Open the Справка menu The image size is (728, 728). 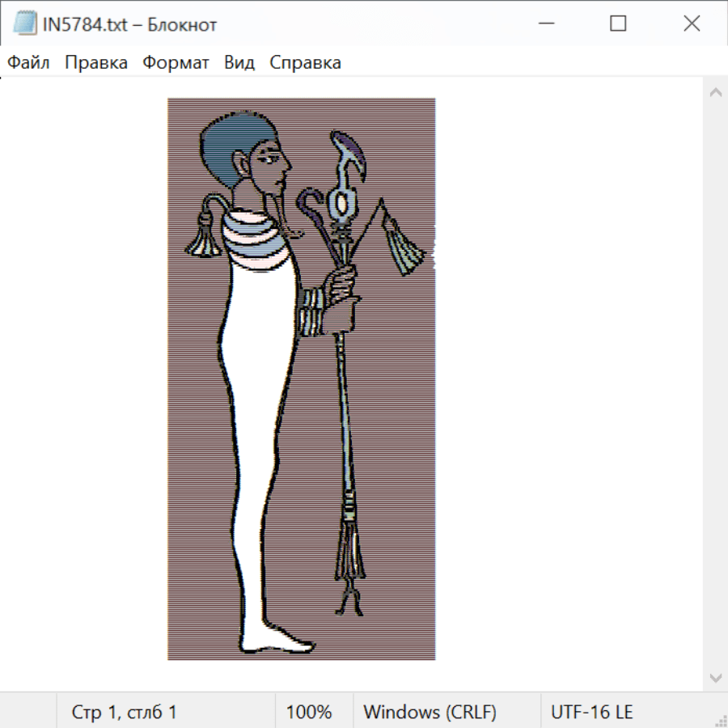coord(305,63)
